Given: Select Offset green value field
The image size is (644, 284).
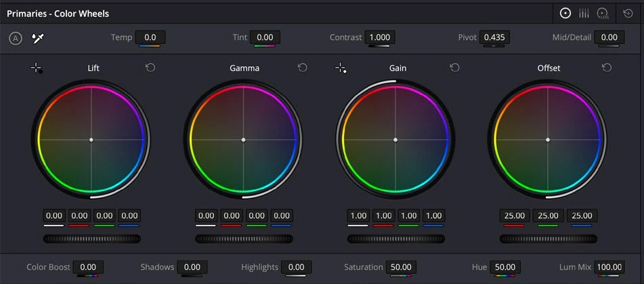Looking at the screenshot, I should 549,216.
